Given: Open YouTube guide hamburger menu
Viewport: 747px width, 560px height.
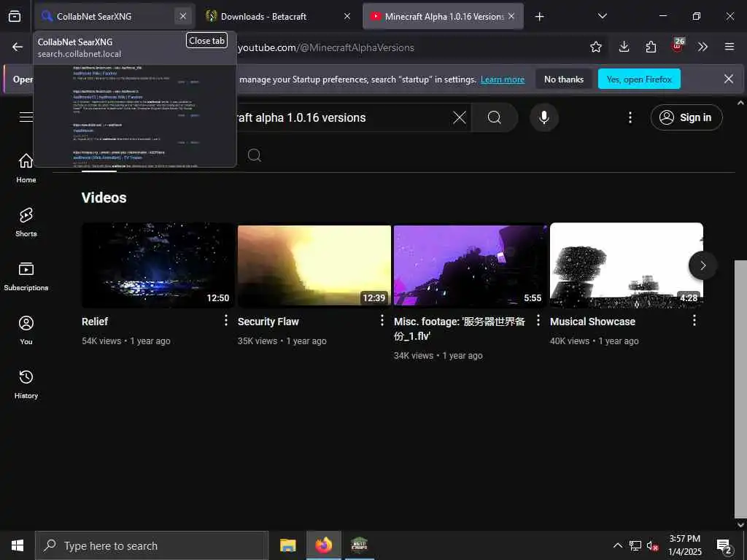Looking at the screenshot, I should [x=26, y=117].
